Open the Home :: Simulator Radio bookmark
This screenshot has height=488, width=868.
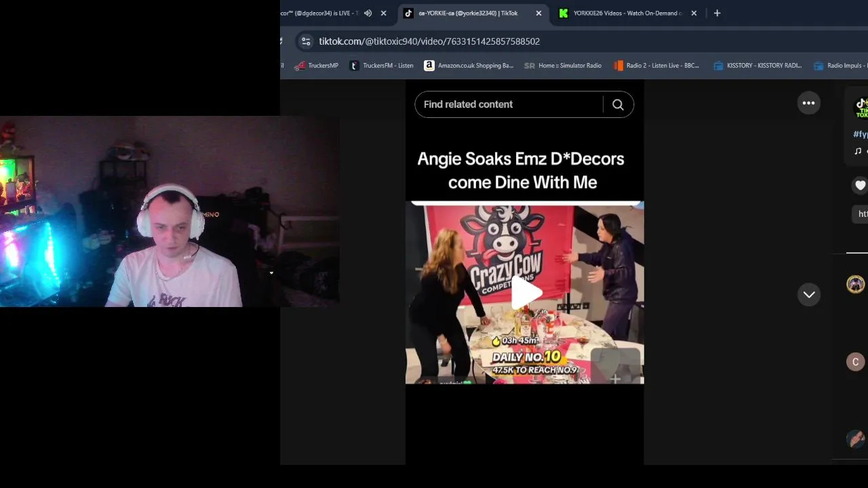click(x=562, y=66)
